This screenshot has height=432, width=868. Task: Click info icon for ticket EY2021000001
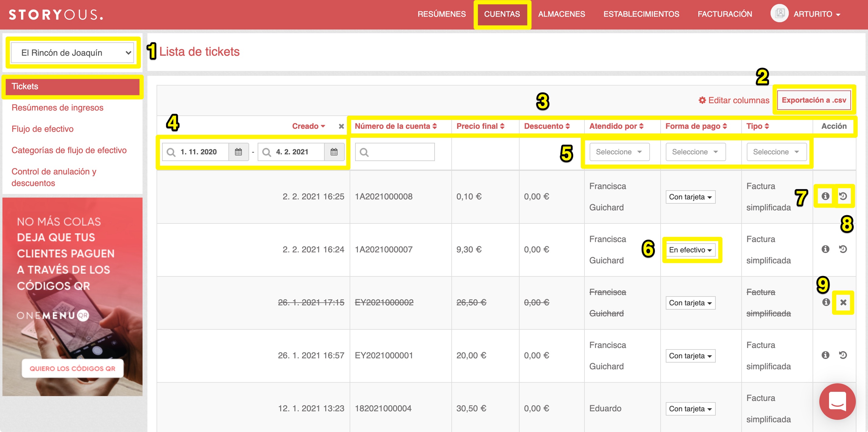[825, 355]
